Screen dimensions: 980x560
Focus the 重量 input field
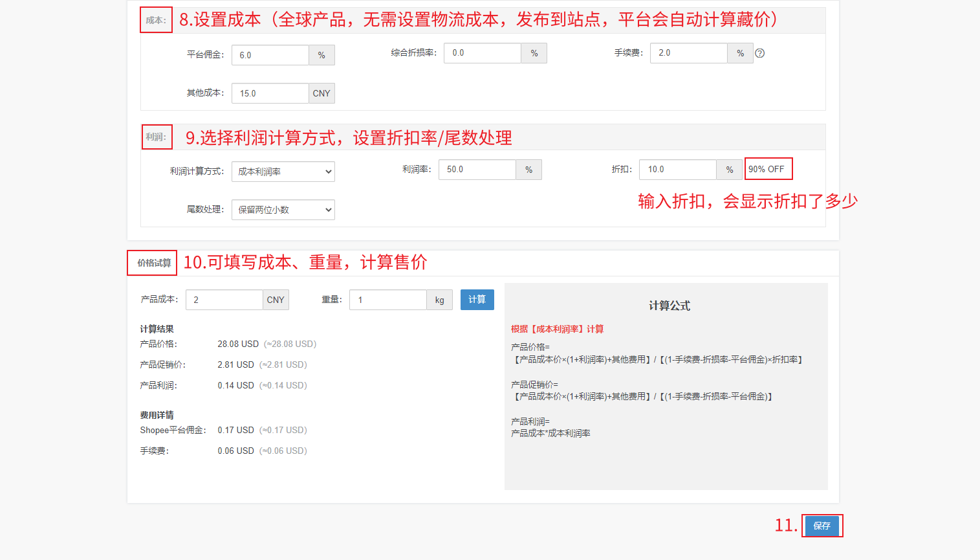point(388,300)
